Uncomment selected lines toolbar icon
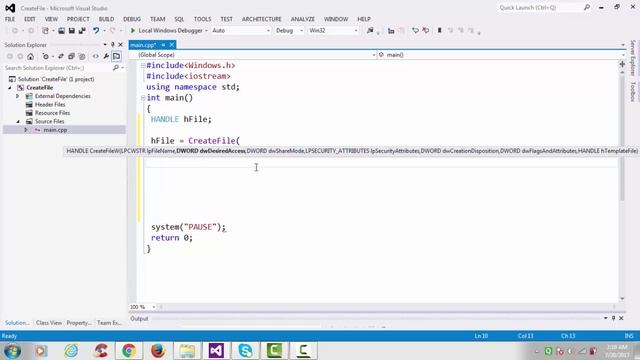The width and height of the screenshot is (640, 360). (x=426, y=31)
